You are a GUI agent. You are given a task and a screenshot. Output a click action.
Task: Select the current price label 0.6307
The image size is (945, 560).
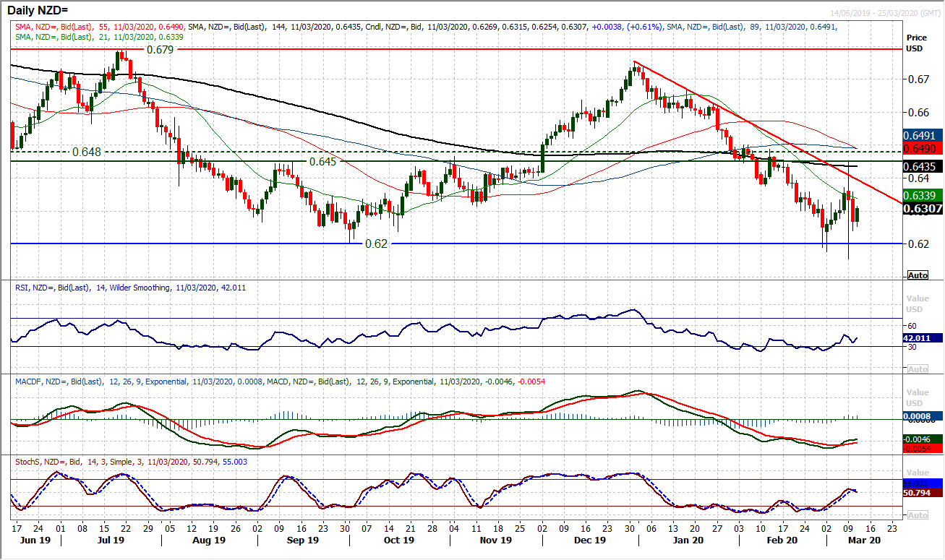pos(923,209)
